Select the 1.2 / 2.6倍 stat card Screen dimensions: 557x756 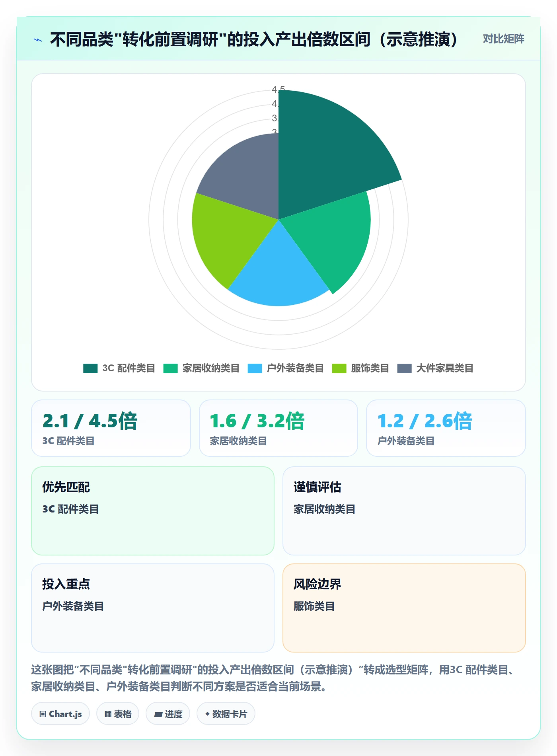tap(446, 428)
